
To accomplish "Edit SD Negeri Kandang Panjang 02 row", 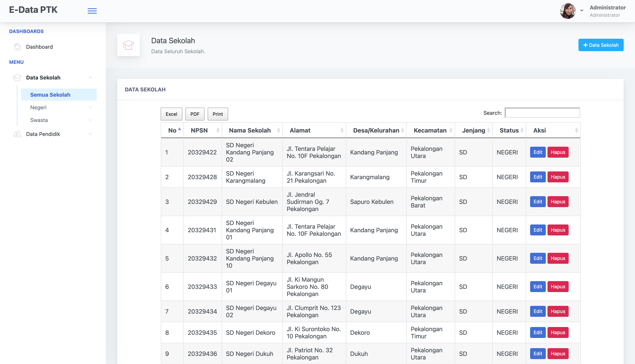I will point(538,152).
